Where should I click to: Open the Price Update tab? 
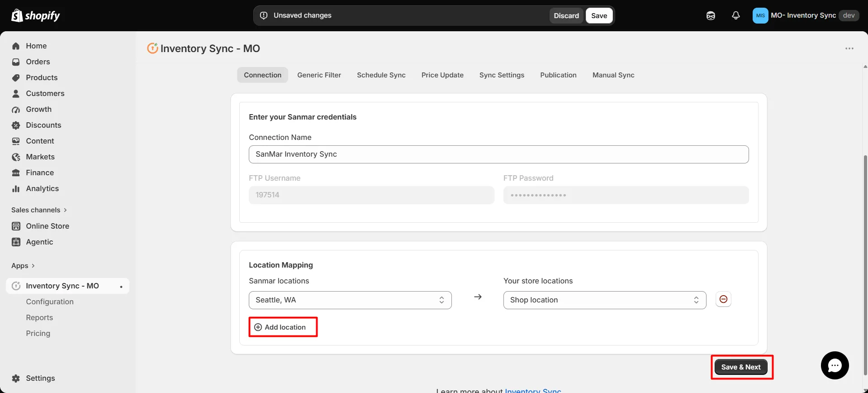click(x=442, y=75)
